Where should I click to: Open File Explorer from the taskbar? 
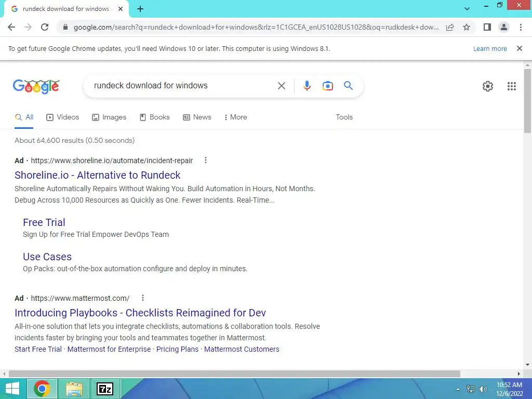point(74,389)
